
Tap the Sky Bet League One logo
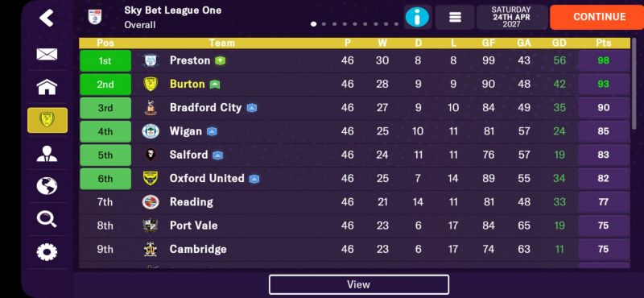coord(94,17)
